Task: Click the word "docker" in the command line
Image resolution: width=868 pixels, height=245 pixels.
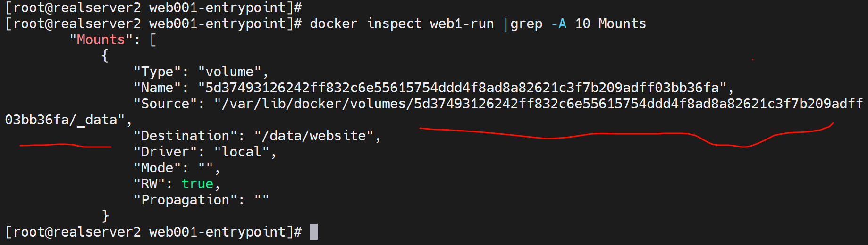Action: pos(333,24)
